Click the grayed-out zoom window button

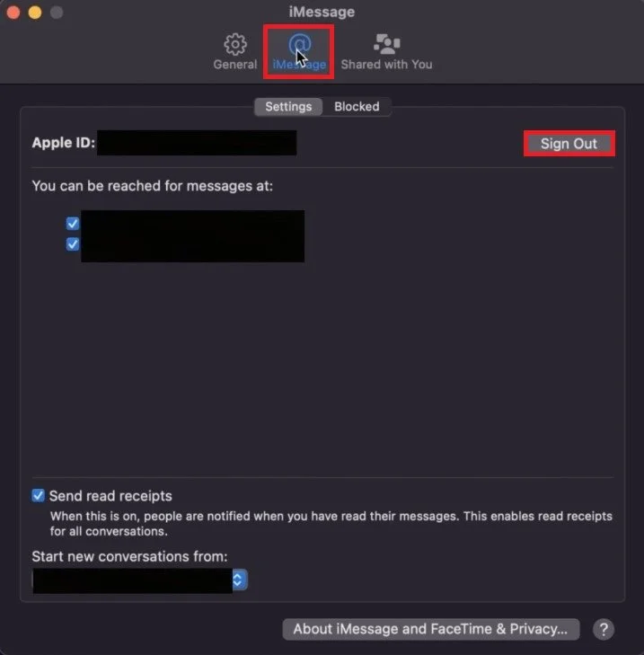click(57, 12)
